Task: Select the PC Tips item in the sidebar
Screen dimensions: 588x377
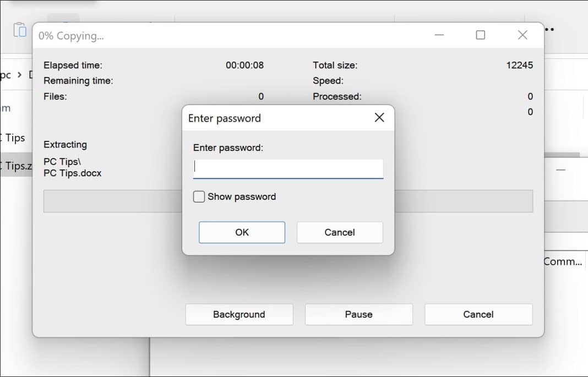Action: (x=14, y=138)
